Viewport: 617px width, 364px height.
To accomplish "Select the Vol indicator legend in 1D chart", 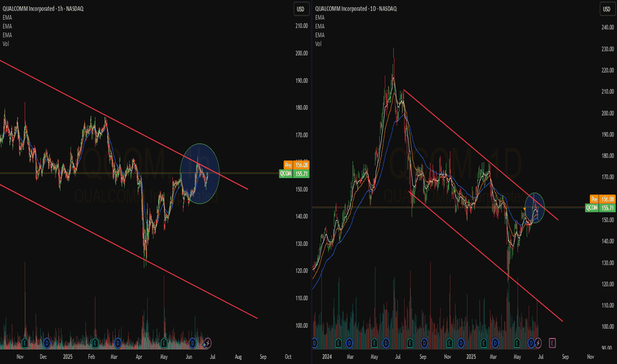I will (318, 44).
